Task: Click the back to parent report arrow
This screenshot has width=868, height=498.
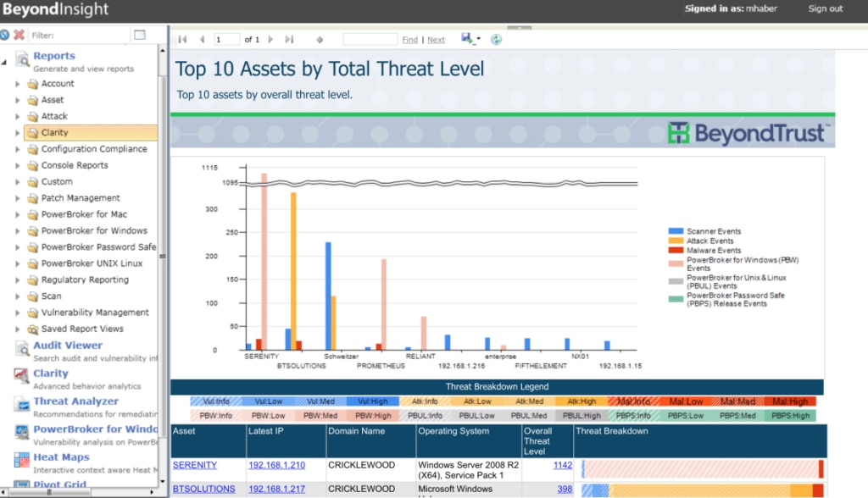Action: tap(320, 39)
